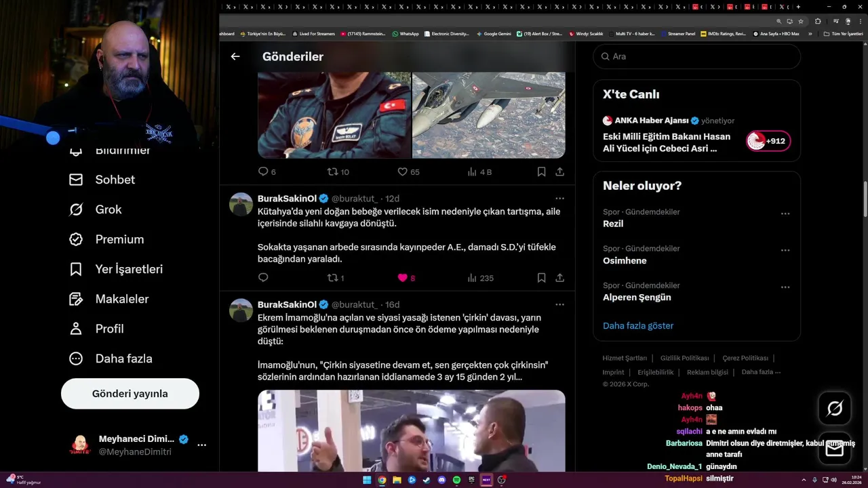868x488 pixels.
Task: Play the İmamoğlu post video
Action: pos(411,430)
